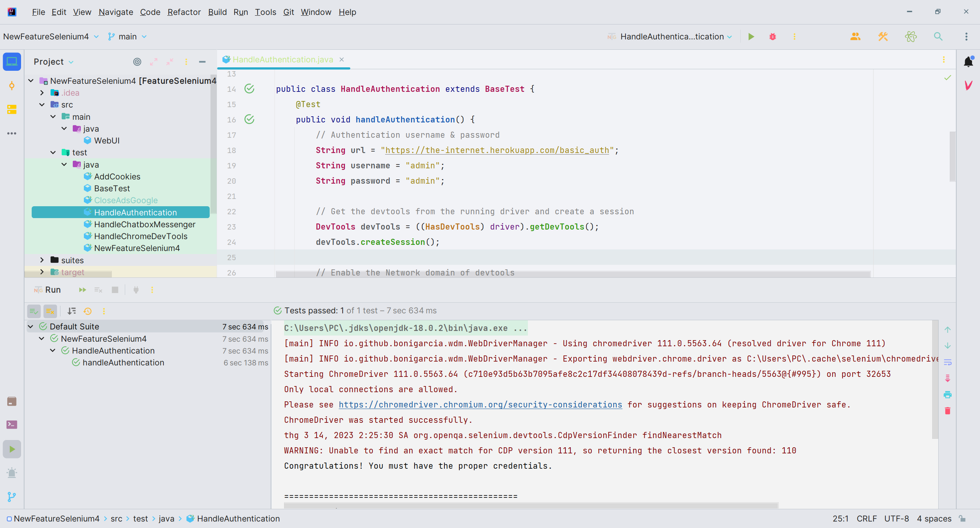Toggle show ignored tests filter
The image size is (980, 528).
click(x=50, y=311)
